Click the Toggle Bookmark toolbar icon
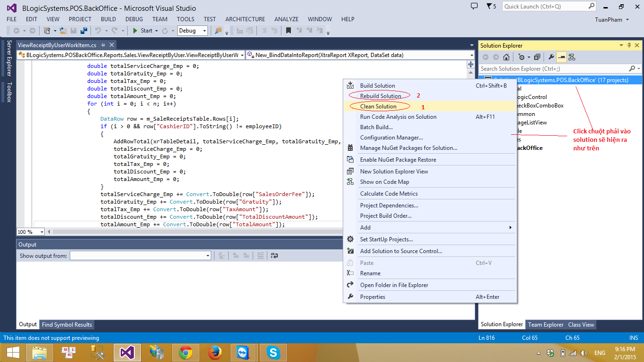Screen dimensions: 644x362 click(288, 30)
